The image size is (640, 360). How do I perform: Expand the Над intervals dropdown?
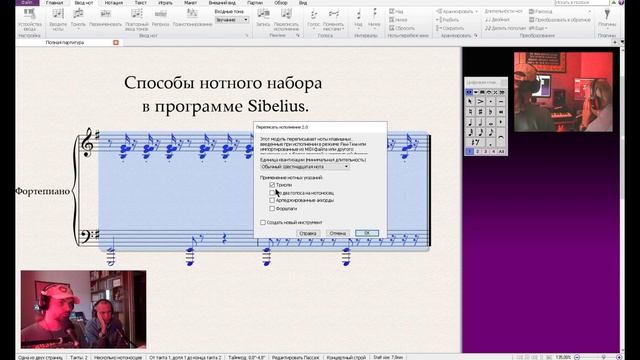pos(358,29)
